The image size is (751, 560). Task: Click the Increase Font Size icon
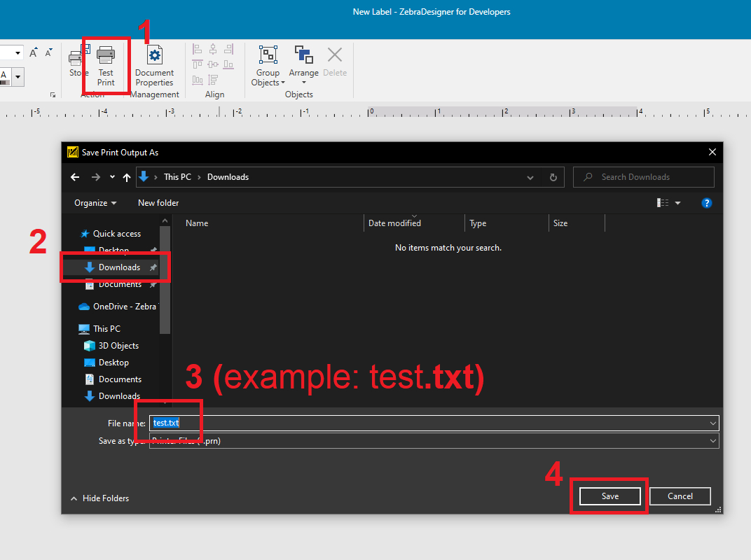pos(32,52)
